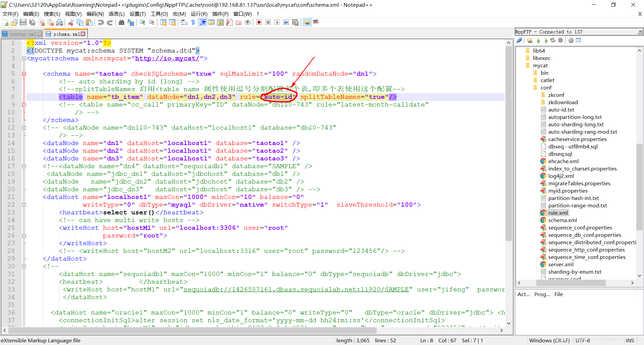This screenshot has width=644, height=345.
Task: Toggle vertical scroll synchronization
Action: (x=163, y=22)
